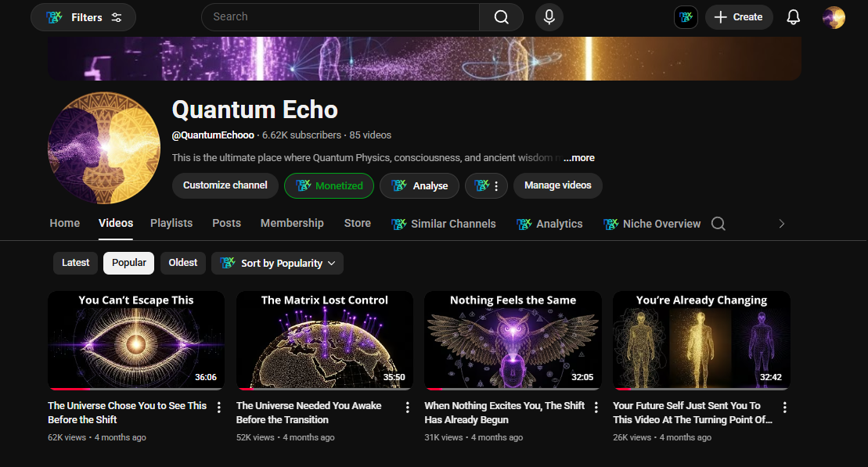This screenshot has height=467, width=868.
Task: Click the 35:50 duration badge
Action: 394,377
